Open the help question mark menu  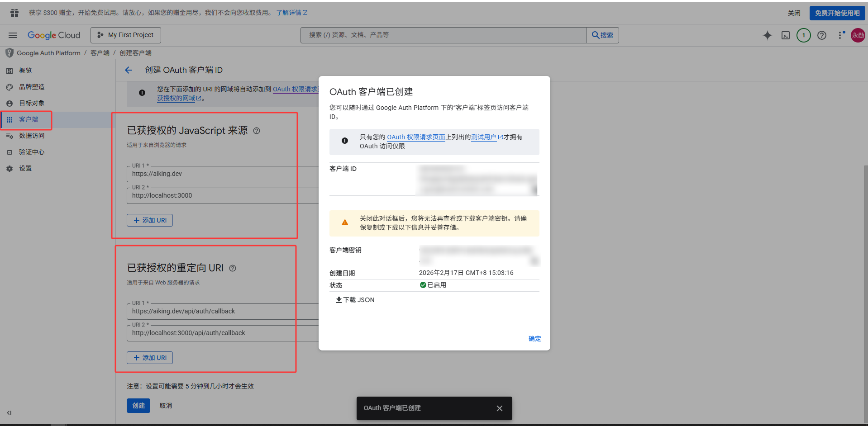click(822, 35)
